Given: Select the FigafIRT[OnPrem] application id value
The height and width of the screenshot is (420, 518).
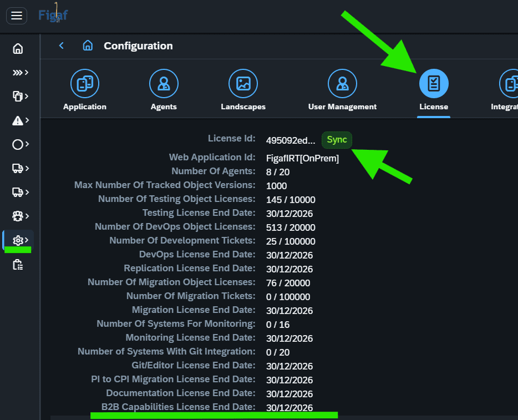Looking at the screenshot, I should point(302,158).
